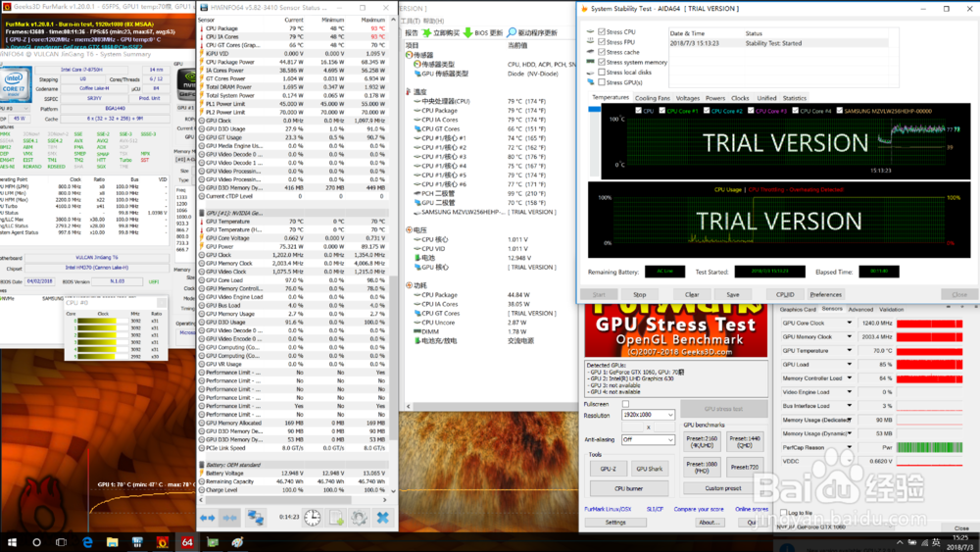Open Task View icon on taskbar

pyautogui.click(x=61, y=542)
